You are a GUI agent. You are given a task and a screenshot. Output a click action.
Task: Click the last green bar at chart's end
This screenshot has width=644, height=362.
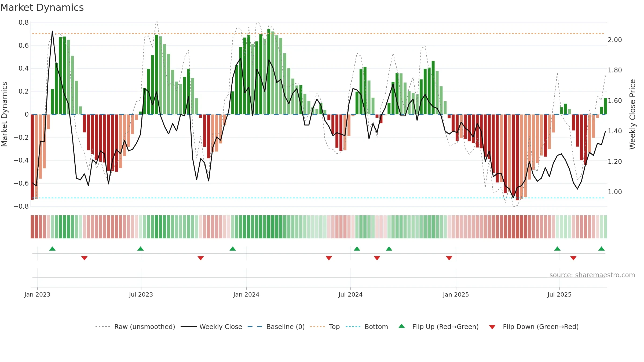coord(605,106)
